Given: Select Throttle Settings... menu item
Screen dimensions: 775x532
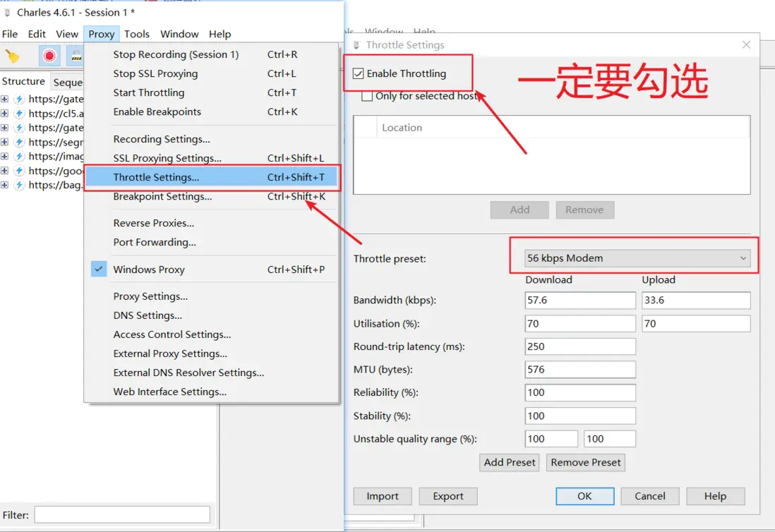Looking at the screenshot, I should coord(212,177).
